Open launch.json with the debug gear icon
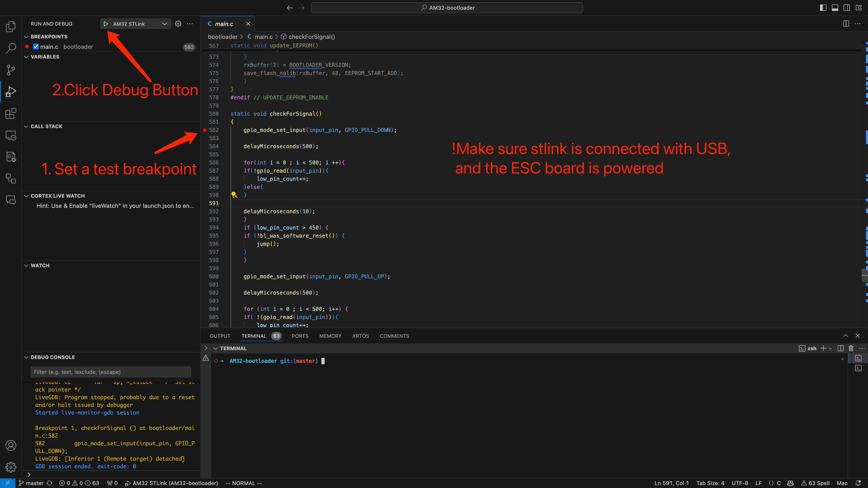Screen dimensions: 868x488 (178, 23)
